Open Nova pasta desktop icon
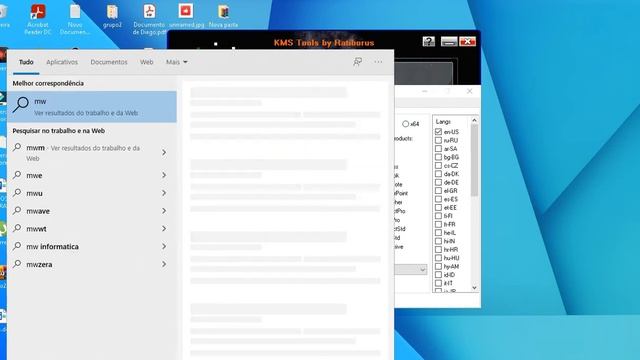 223,16
